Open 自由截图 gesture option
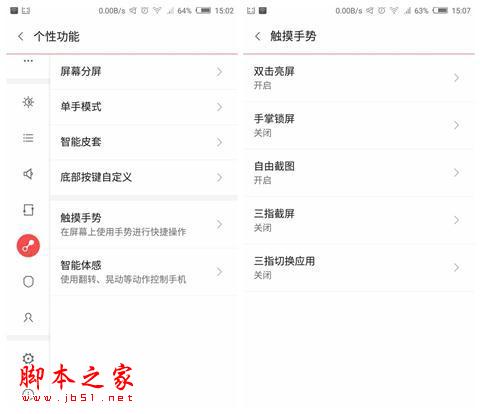The width and height of the screenshot is (480, 414). coord(359,173)
